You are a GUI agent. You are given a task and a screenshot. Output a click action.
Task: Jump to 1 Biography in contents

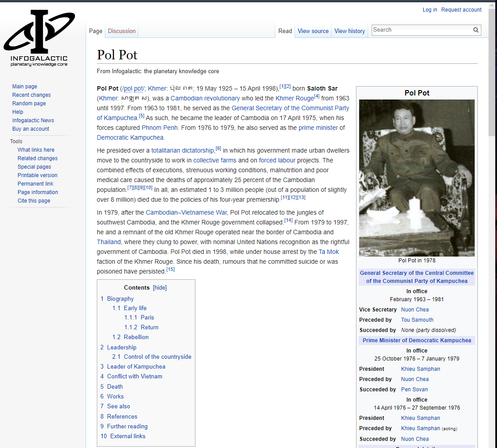click(x=117, y=299)
